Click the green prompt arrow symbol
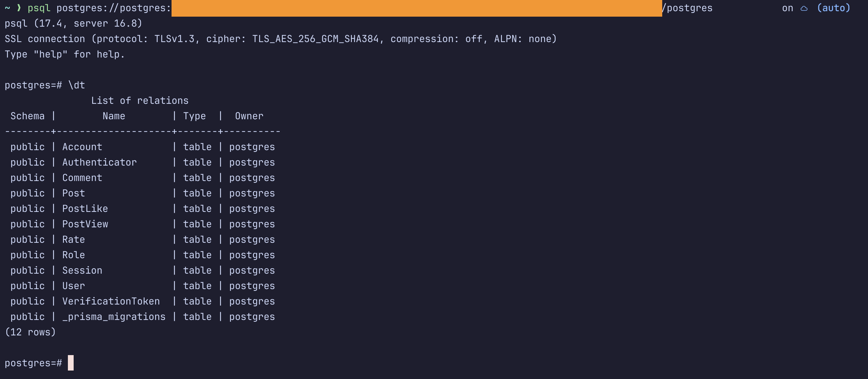 coord(19,8)
